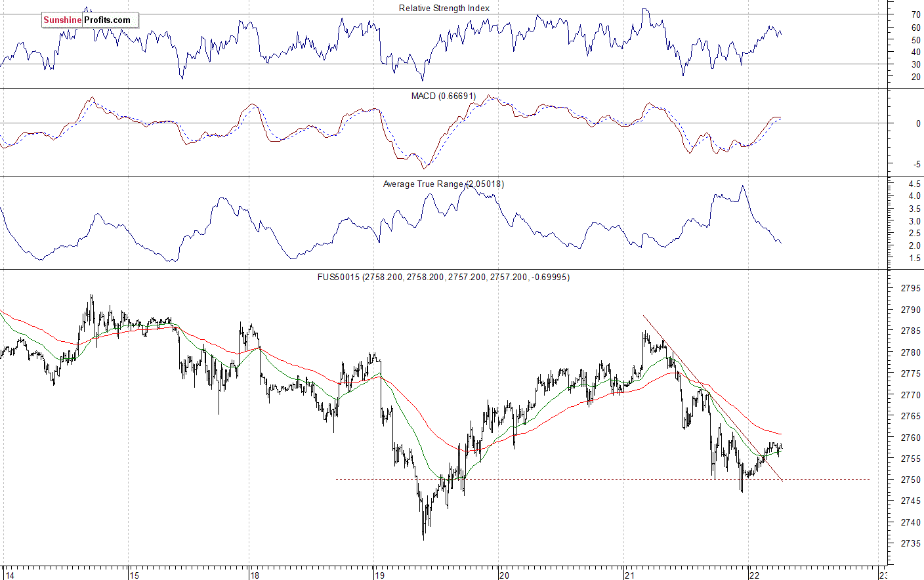Click the -5 label on MACD axis
This screenshot has width=924, height=580.
click(917, 165)
